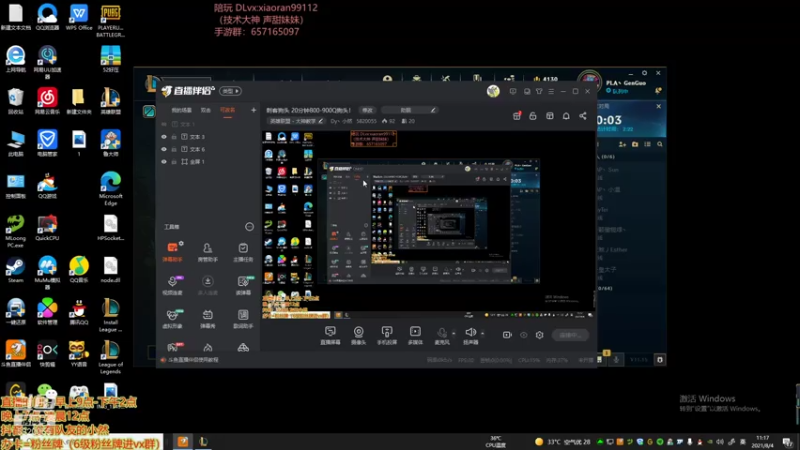This screenshot has width=800, height=450.
Task: Click the 麦克风 microphone icon
Action: coord(442,335)
